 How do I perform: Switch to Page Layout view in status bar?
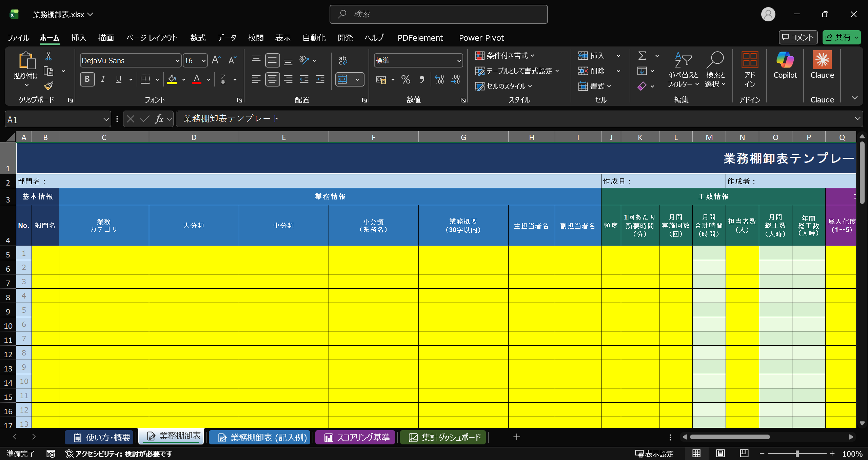pyautogui.click(x=720, y=454)
